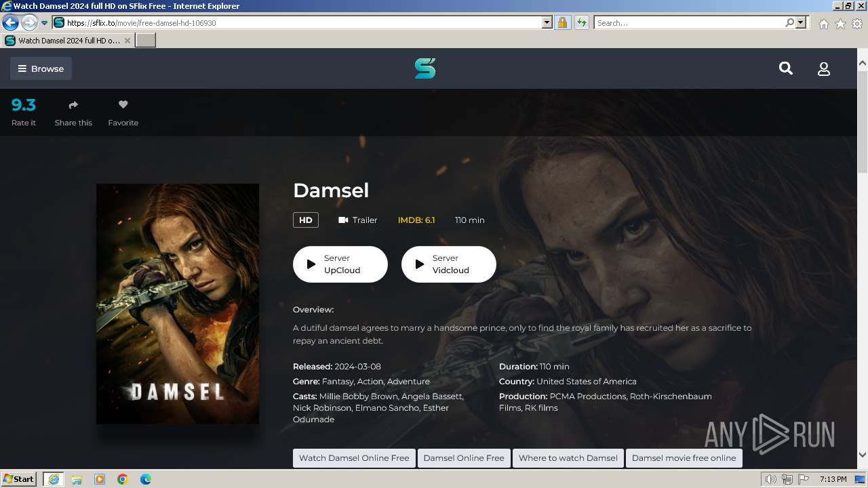The height and width of the screenshot is (488, 868).
Task: Launch Chrome from the taskbar
Action: click(x=123, y=479)
